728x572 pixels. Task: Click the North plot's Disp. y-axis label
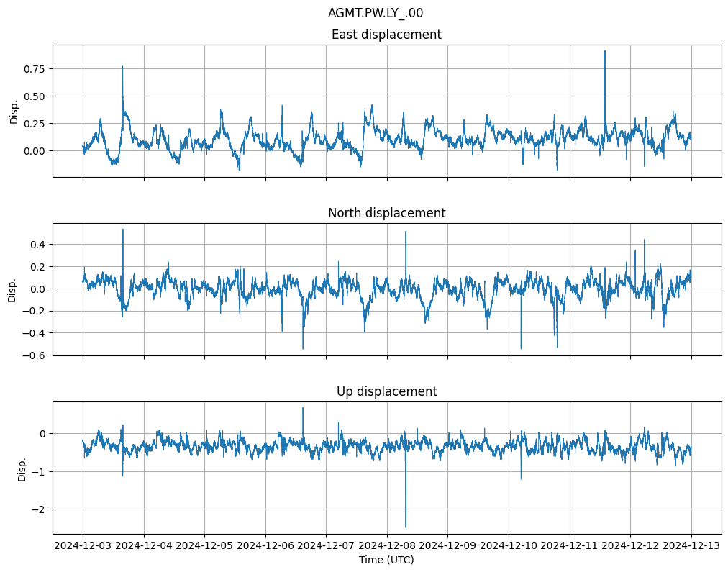coord(12,289)
